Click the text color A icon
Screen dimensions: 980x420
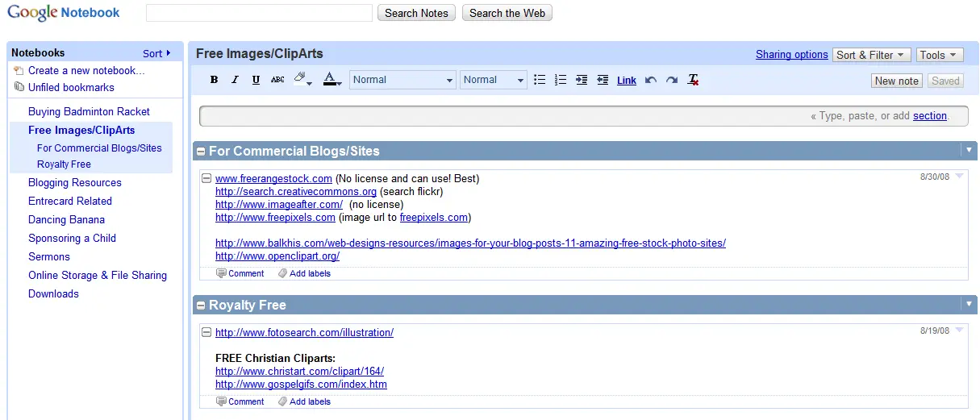329,79
